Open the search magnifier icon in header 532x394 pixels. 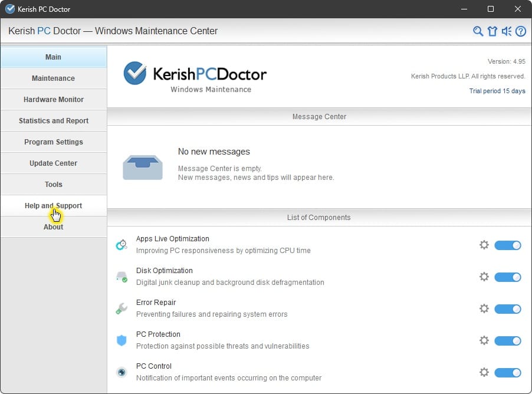coord(478,31)
